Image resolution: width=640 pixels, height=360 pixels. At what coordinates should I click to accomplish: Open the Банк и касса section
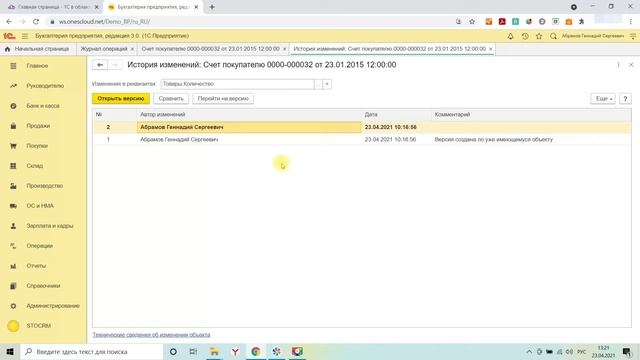(x=43, y=106)
